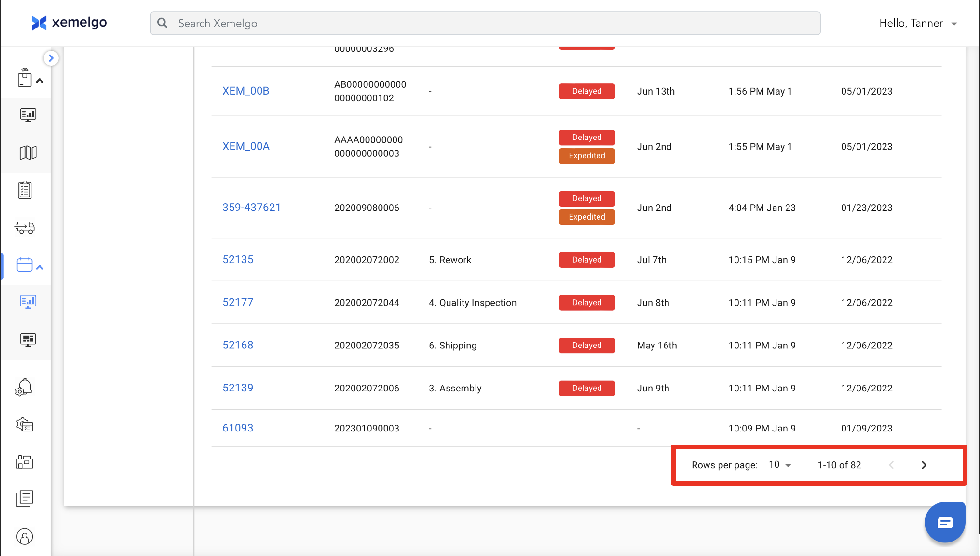Open work order XEM_00B
This screenshot has height=556, width=980.
pos(245,91)
